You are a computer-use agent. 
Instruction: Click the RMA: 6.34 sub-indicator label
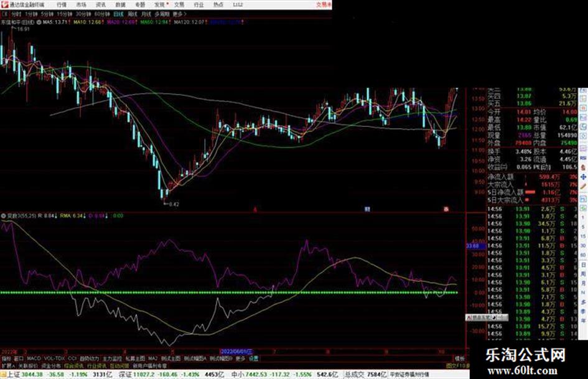pos(72,216)
